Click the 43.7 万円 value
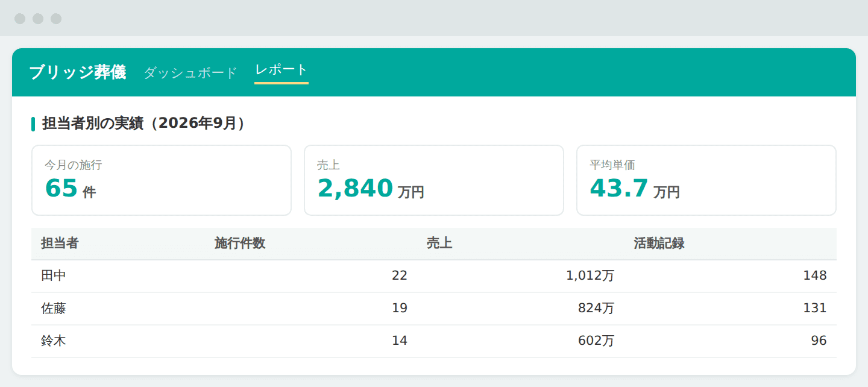 pos(635,189)
